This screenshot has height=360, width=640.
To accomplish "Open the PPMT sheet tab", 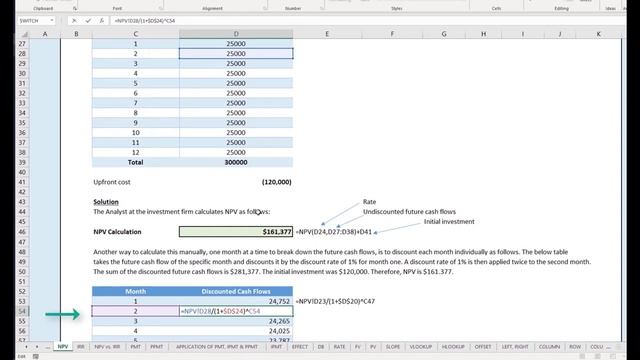I will point(156,347).
